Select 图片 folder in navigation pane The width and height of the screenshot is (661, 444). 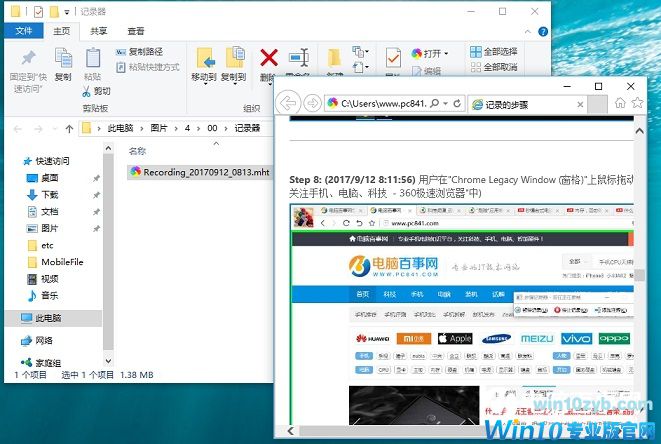(x=43, y=229)
